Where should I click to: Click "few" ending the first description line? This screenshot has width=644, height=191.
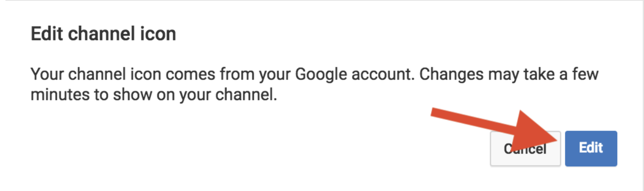[585, 74]
